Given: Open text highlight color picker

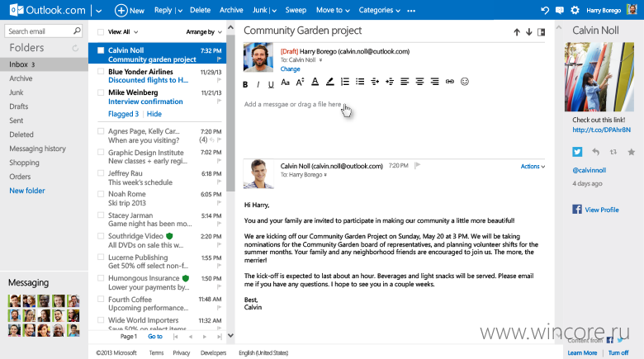Looking at the screenshot, I should 329,82.
